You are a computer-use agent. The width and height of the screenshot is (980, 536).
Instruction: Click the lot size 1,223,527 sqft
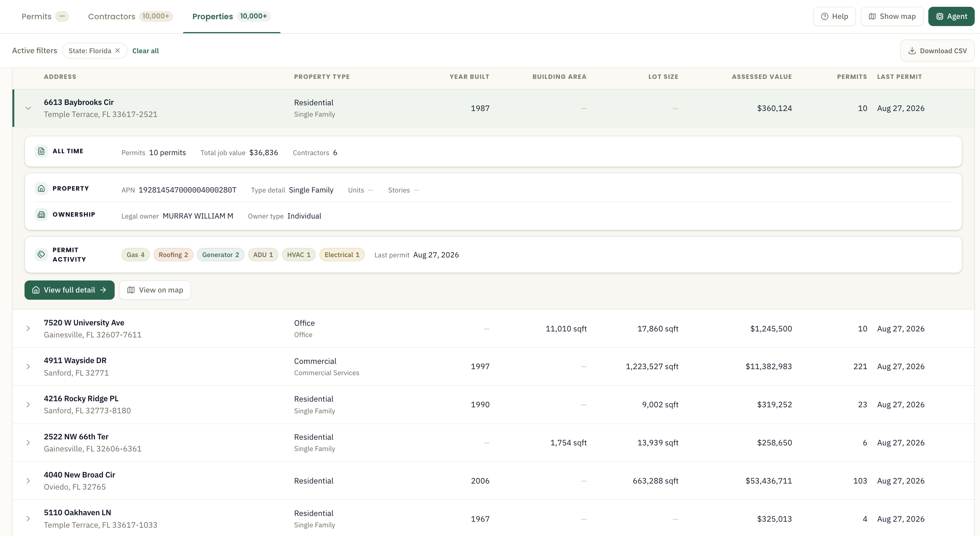[652, 366]
